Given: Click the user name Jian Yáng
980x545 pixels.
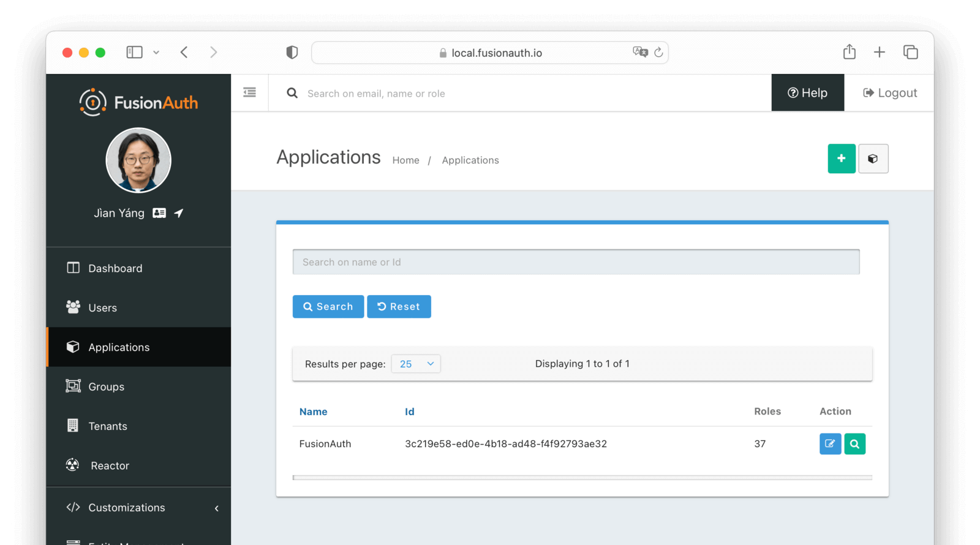Looking at the screenshot, I should click(119, 213).
